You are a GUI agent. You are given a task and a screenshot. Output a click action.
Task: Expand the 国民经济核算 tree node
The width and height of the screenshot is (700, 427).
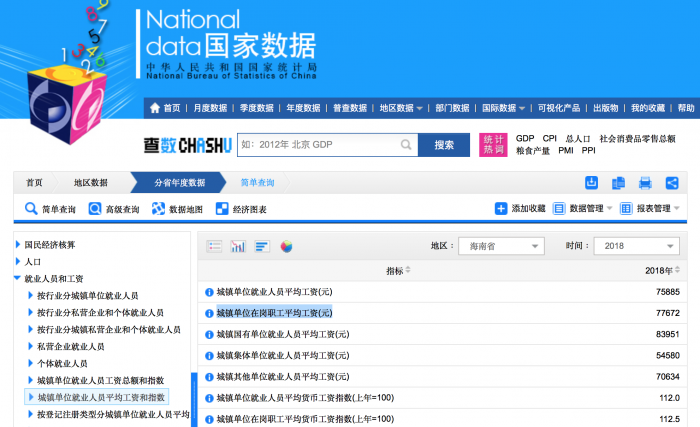click(x=18, y=245)
